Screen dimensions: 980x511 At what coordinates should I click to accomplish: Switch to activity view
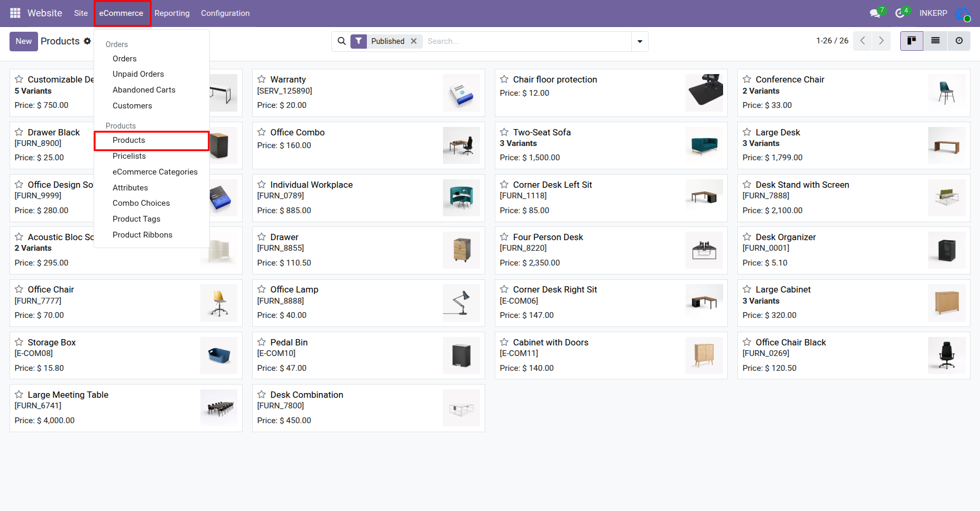pos(959,41)
